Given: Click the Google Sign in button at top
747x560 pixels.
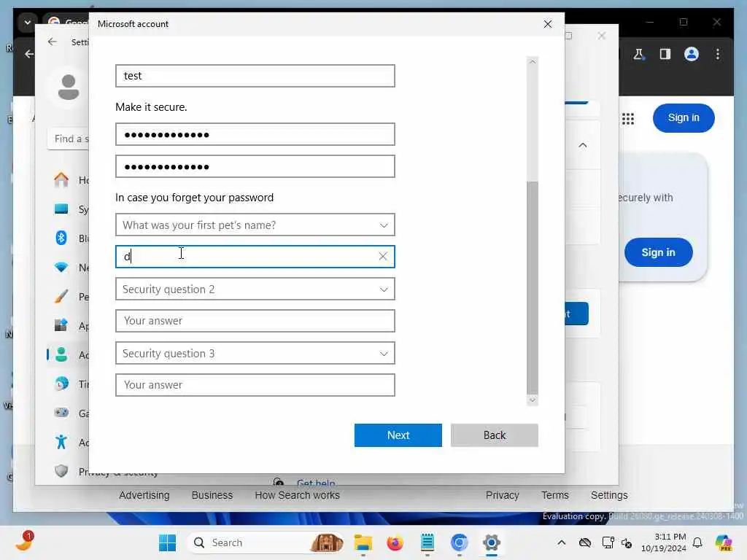Looking at the screenshot, I should [683, 117].
